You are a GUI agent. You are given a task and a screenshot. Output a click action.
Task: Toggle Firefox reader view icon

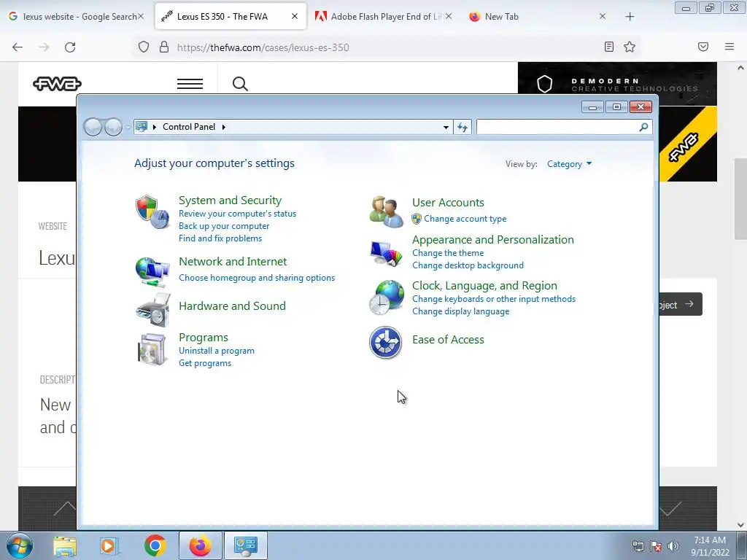tap(609, 47)
